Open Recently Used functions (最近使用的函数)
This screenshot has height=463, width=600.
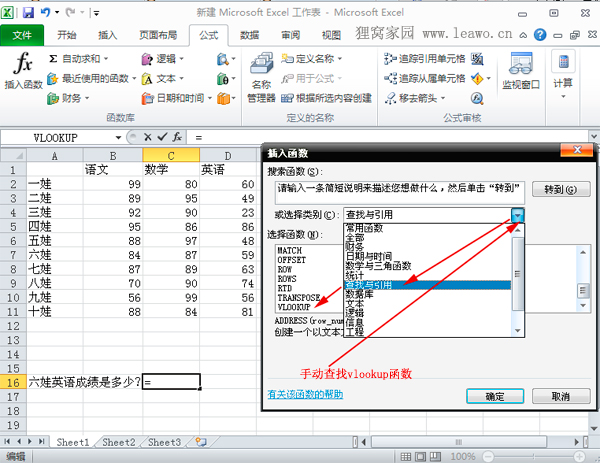[x=91, y=79]
